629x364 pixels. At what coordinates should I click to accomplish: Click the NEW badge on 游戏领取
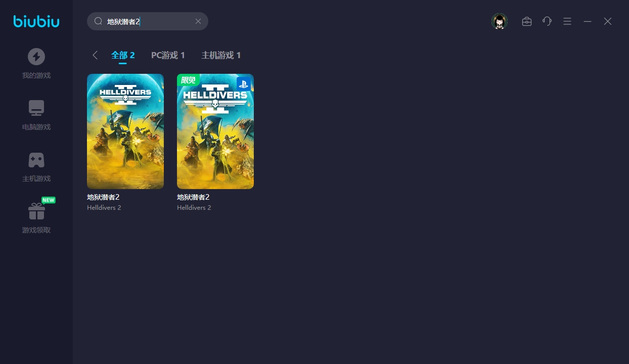[x=48, y=200]
